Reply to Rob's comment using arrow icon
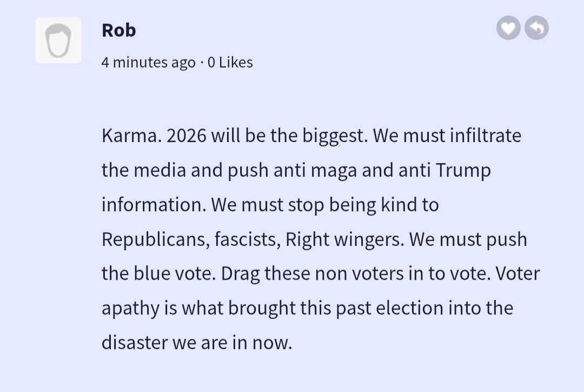The image size is (584, 392). 536,28
